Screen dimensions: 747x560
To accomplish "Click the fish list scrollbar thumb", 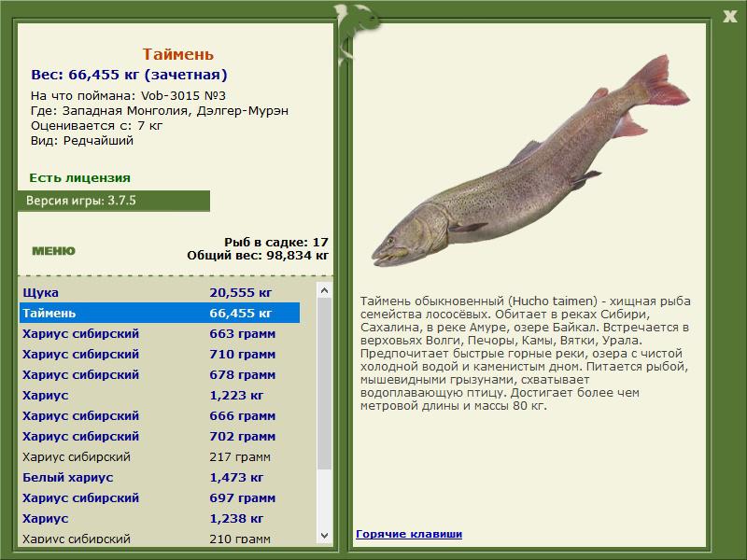I will coord(324,384).
